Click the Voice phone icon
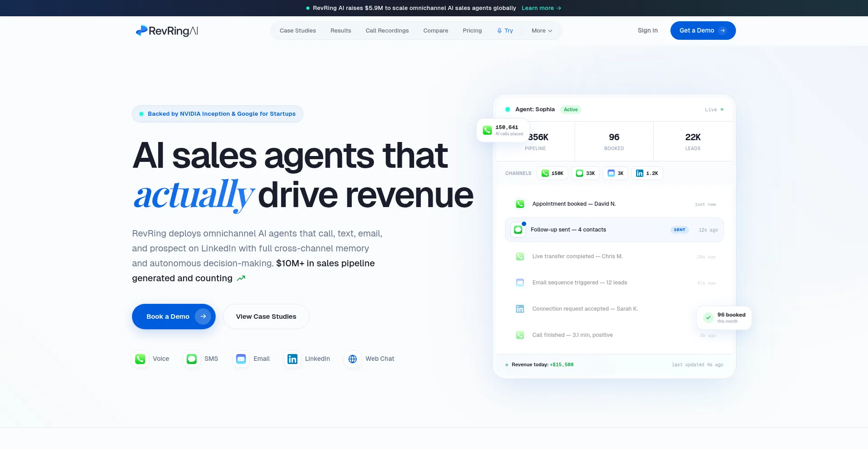 click(140, 359)
